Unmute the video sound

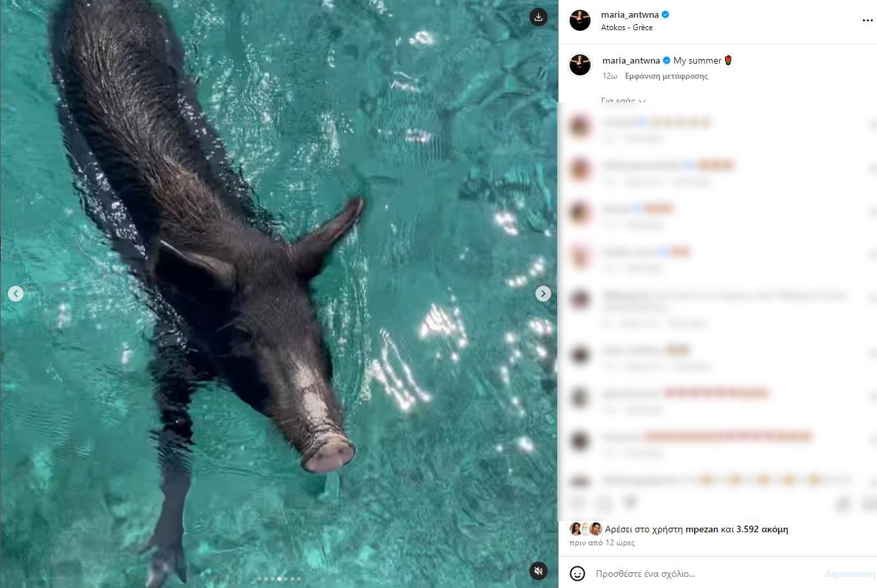click(538, 571)
